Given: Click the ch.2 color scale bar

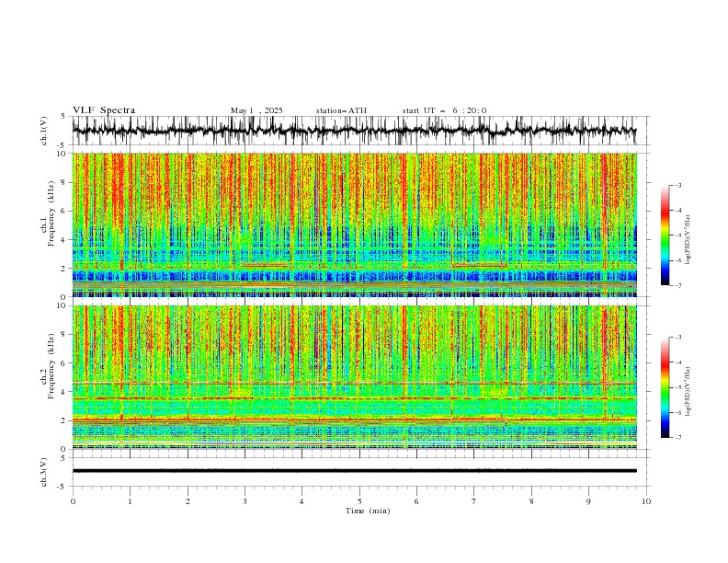Looking at the screenshot, I should (x=665, y=387).
